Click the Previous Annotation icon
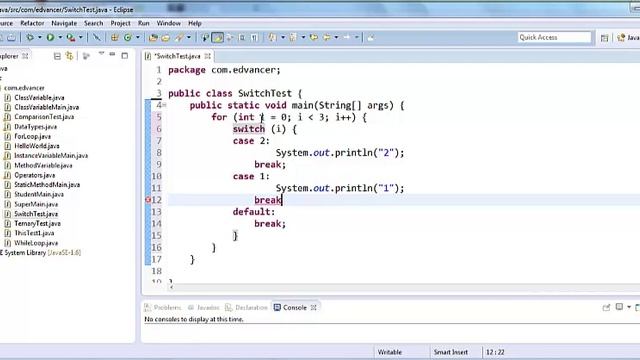The width and height of the screenshot is (640, 360). [x=293, y=38]
